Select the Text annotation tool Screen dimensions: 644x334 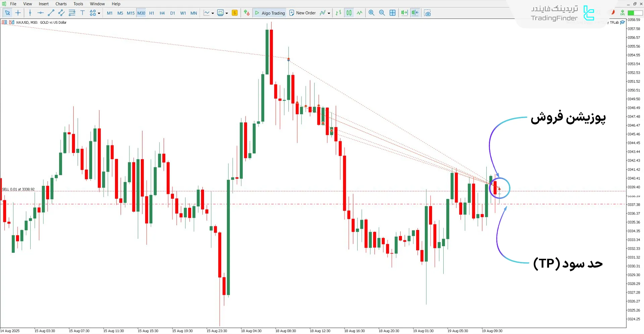pos(82,13)
